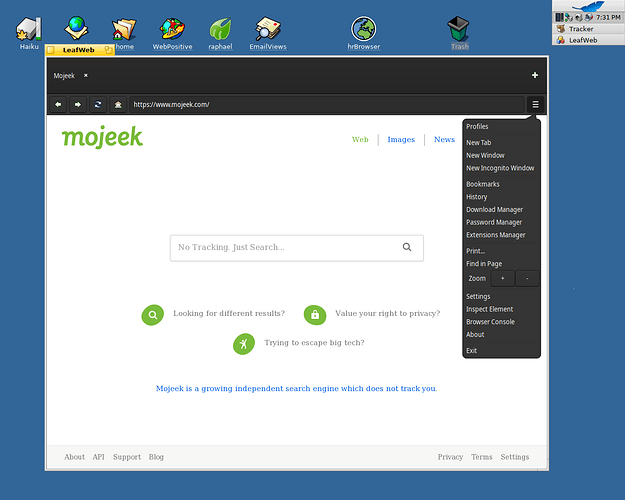Click the green search circle icon

tap(153, 315)
